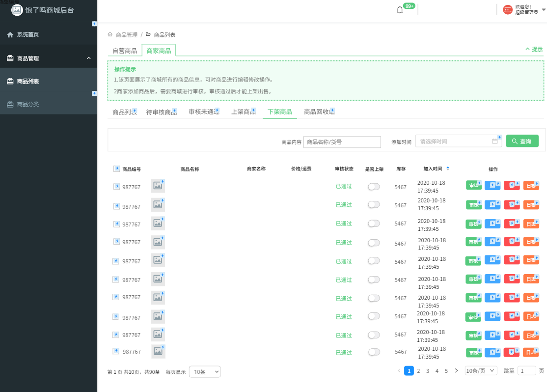This screenshot has height=392, width=547.
Task: Tick the last row's 987767 checkbox
Action: coord(116,351)
